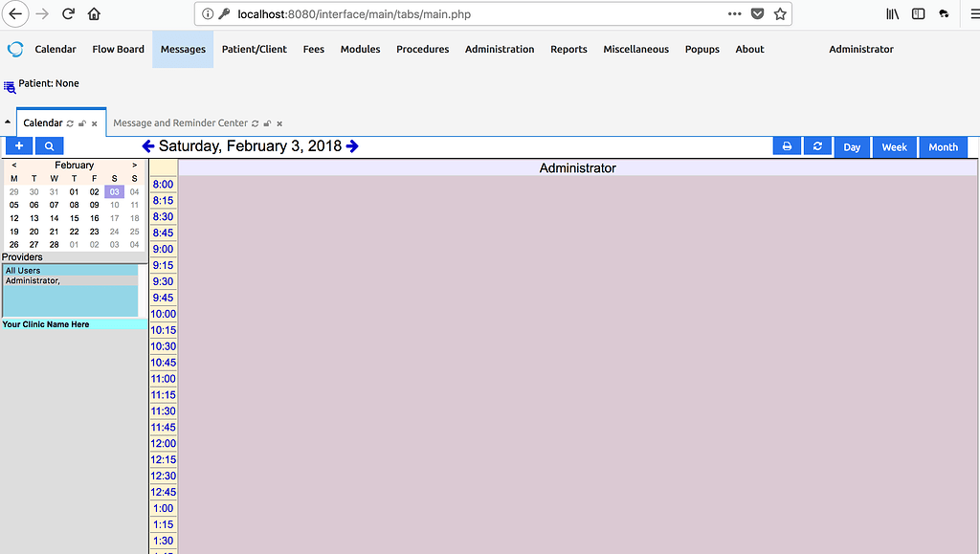Screen dimensions: 980x554
Task: Select February 10 in the mini calendar
Action: point(114,205)
